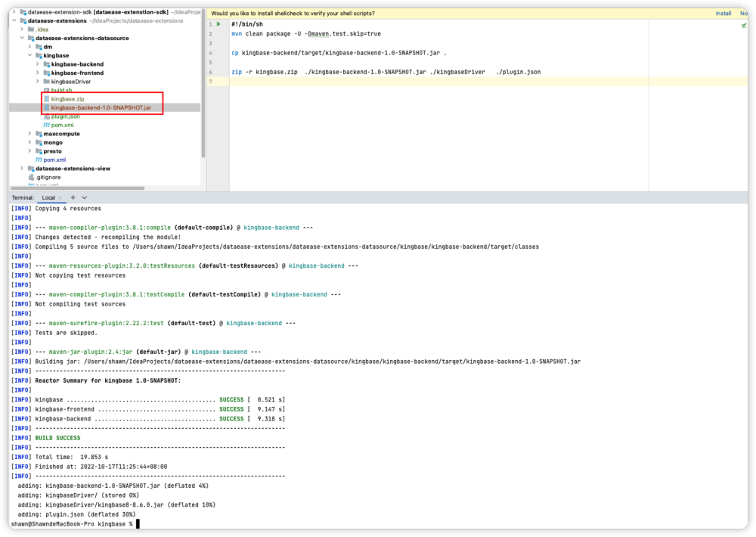Expand the maxcompute module folder

[29, 134]
